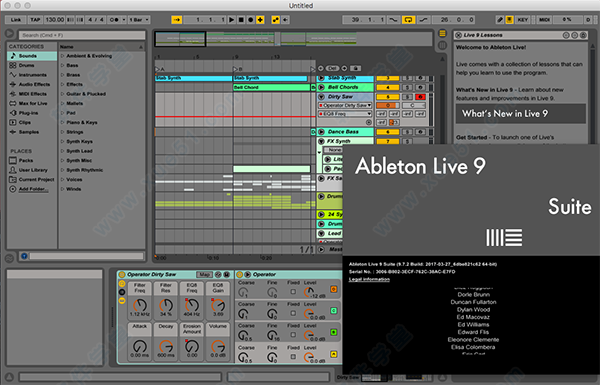The width and height of the screenshot is (600, 385).
Task: Switch to Session View selector icon
Action: (x=442, y=46)
